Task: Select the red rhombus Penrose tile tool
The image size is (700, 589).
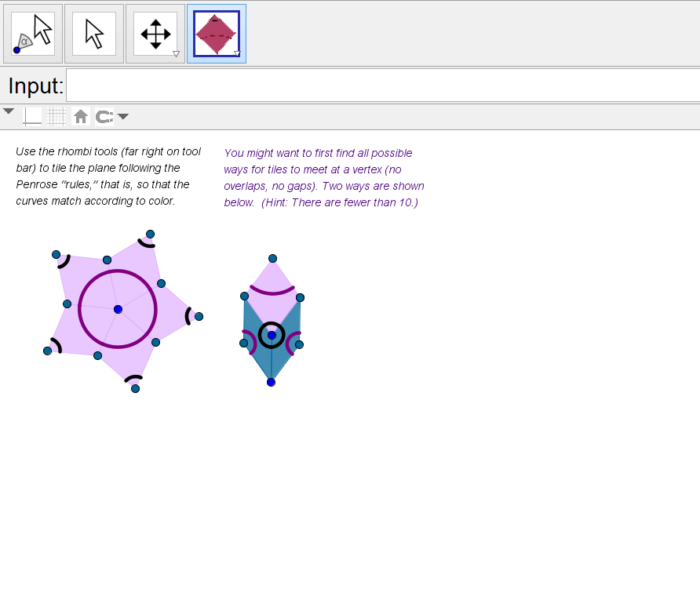Action: [x=216, y=34]
